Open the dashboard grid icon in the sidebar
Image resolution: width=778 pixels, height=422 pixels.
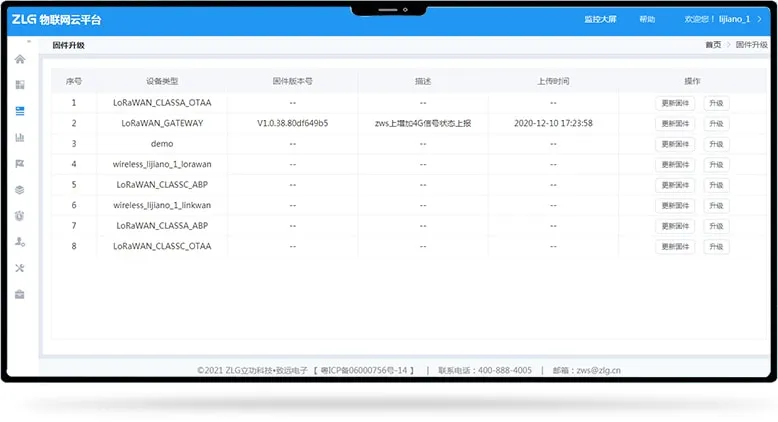point(20,85)
